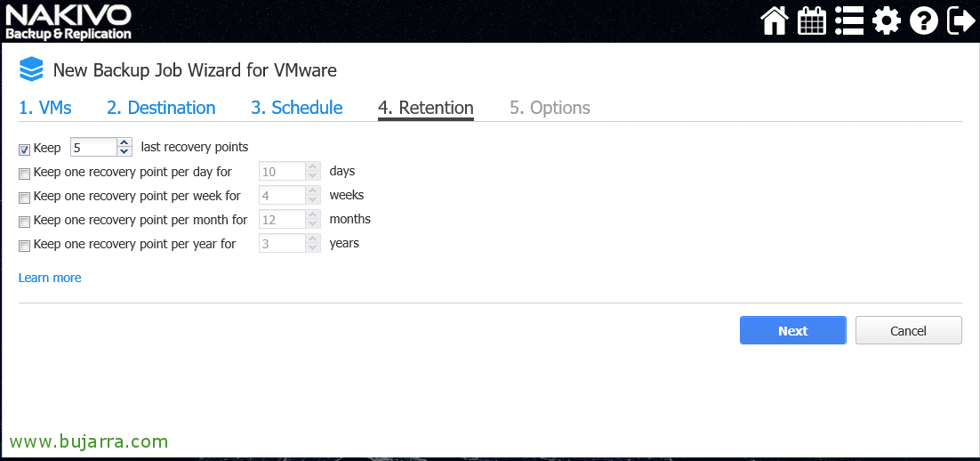Open the calendar view icon
The image size is (980, 461).
pyautogui.click(x=812, y=21)
